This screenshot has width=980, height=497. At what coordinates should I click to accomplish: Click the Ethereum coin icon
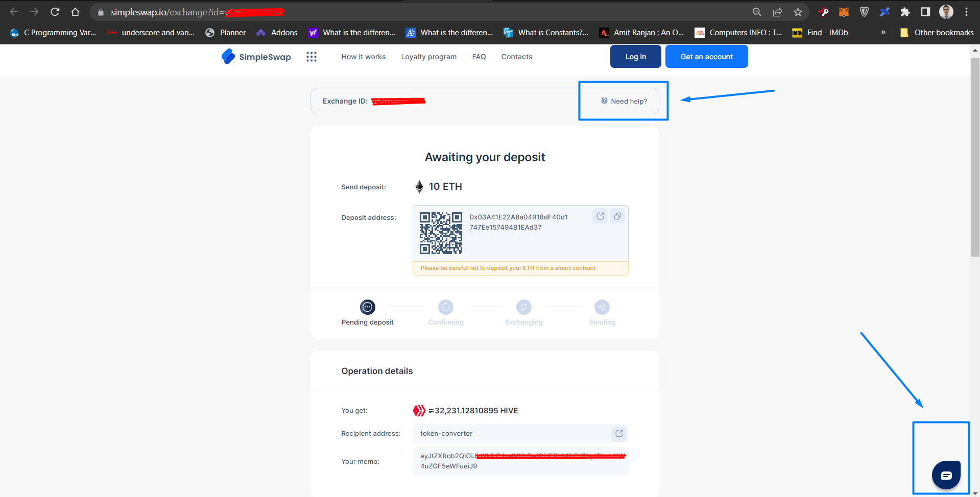pyautogui.click(x=419, y=187)
